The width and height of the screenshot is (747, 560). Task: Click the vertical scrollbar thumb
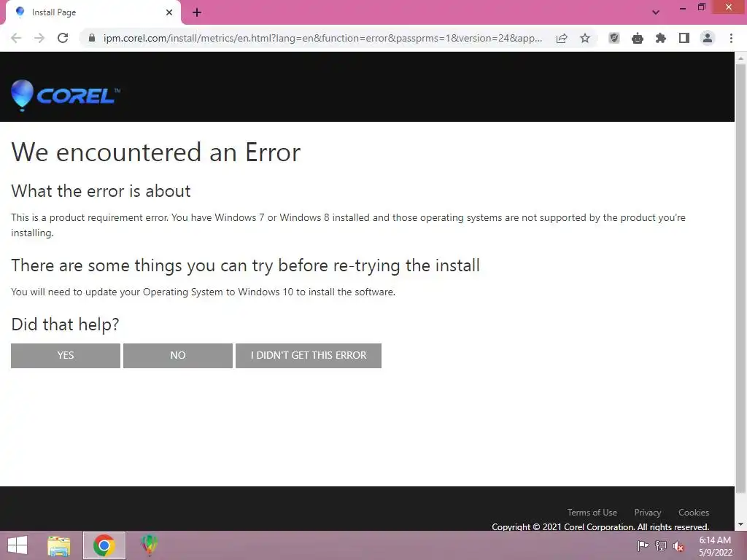coord(741,278)
